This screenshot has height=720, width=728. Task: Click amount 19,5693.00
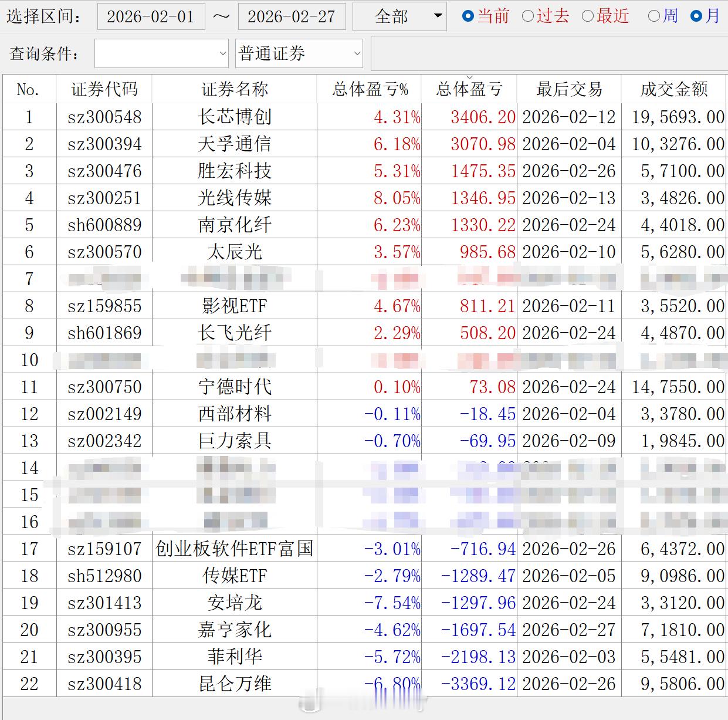pos(678,117)
